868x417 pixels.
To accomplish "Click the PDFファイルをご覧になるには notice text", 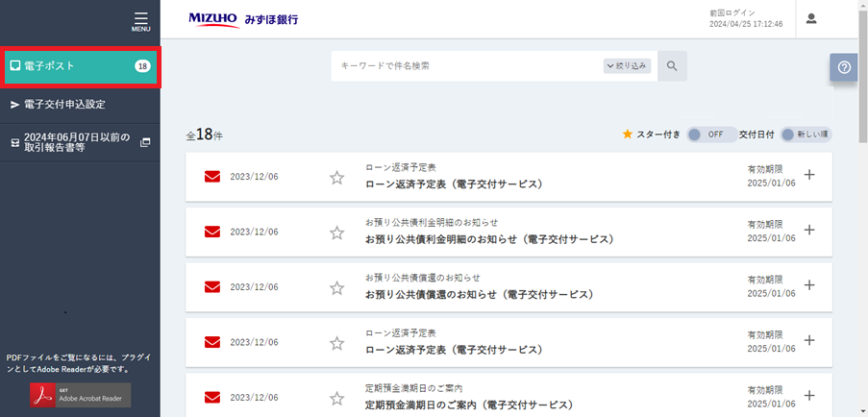I will coord(79,363).
